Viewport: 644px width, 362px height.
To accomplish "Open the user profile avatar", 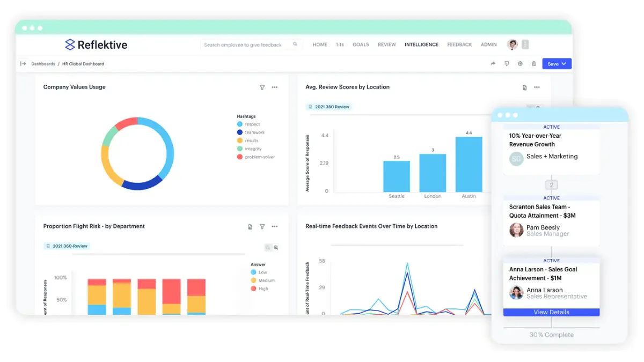I will coord(513,45).
